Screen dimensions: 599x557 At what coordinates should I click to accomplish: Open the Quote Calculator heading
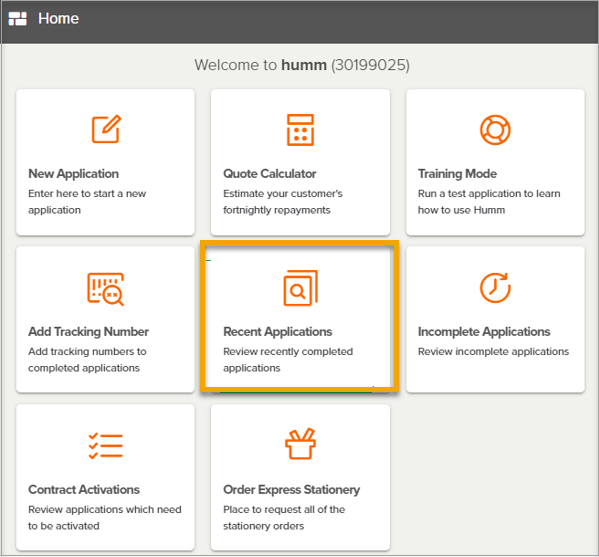point(269,174)
